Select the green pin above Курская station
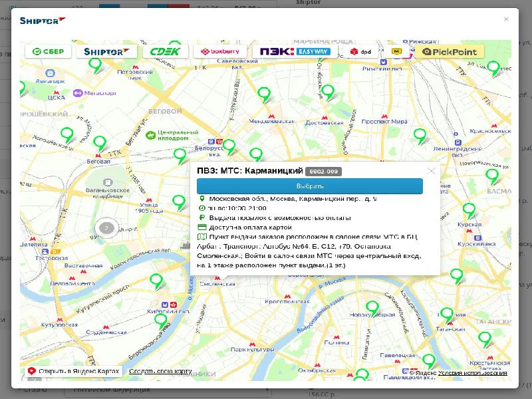Screen dimensions: 532x399 coord(469,211)
